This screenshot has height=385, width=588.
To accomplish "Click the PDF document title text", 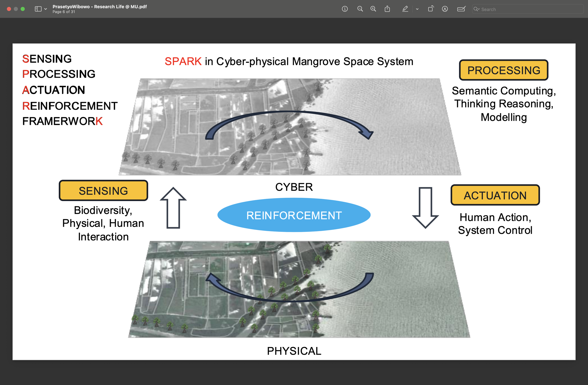I will [99, 7].
